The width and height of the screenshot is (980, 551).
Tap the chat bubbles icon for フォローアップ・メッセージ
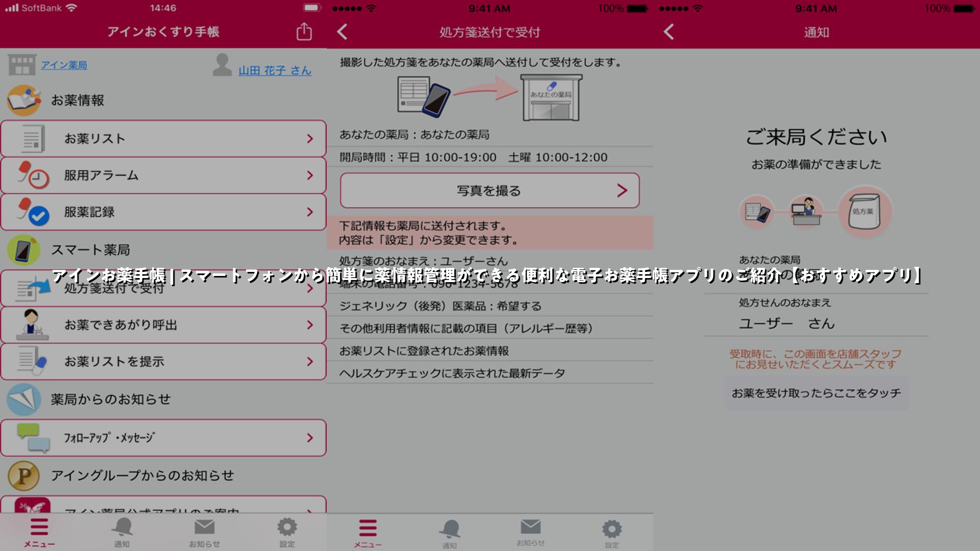click(34, 438)
